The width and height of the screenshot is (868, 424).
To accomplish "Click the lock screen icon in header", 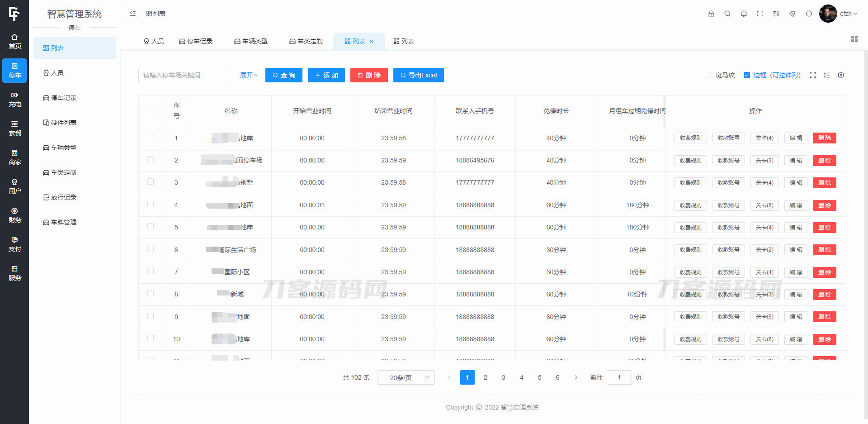I will point(711,14).
